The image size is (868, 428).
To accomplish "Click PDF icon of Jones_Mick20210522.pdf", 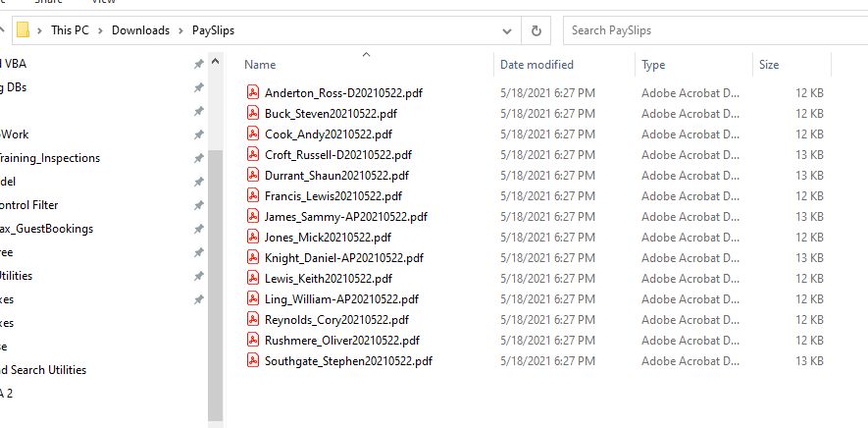I will [x=253, y=237].
